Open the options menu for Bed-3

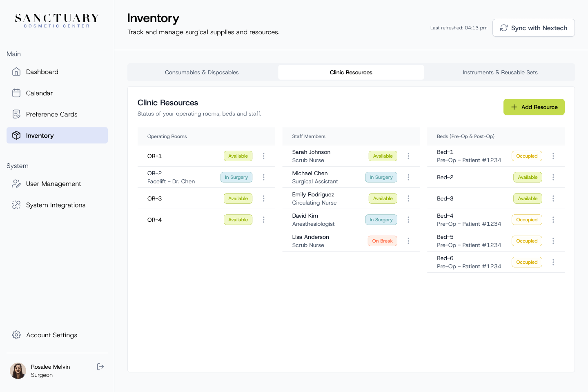[553, 198]
